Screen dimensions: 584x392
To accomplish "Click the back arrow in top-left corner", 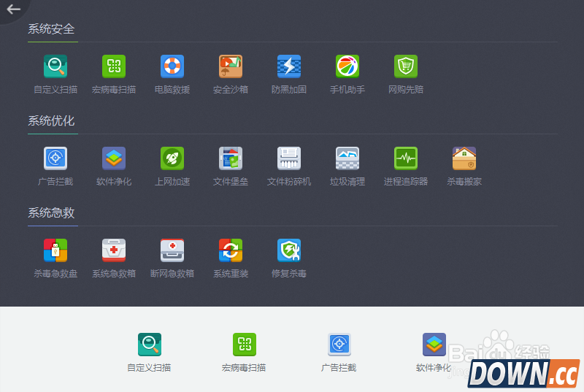I will click(x=13, y=9).
